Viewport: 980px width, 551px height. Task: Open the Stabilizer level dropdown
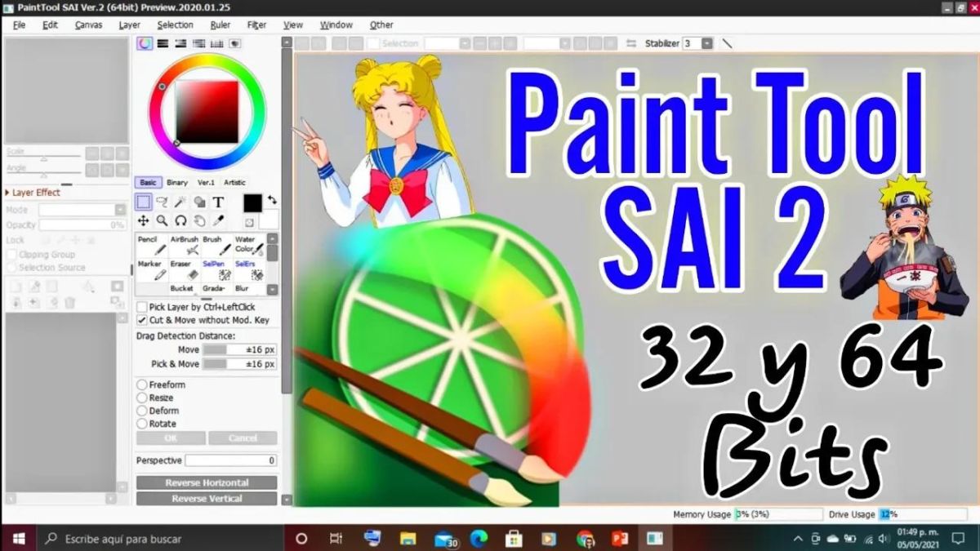coord(707,43)
